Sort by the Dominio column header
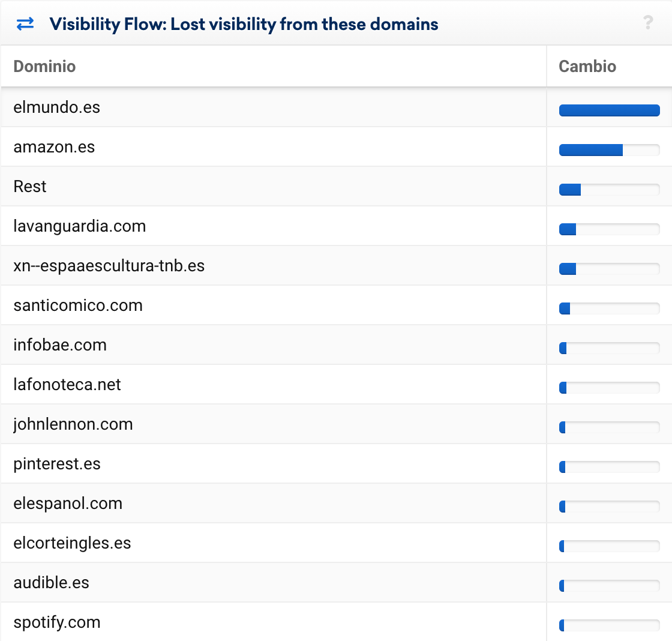 (x=45, y=66)
